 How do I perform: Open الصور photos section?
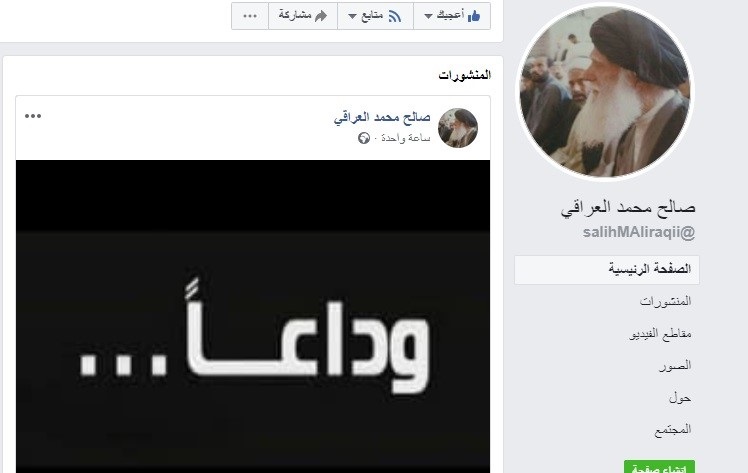pyautogui.click(x=675, y=366)
